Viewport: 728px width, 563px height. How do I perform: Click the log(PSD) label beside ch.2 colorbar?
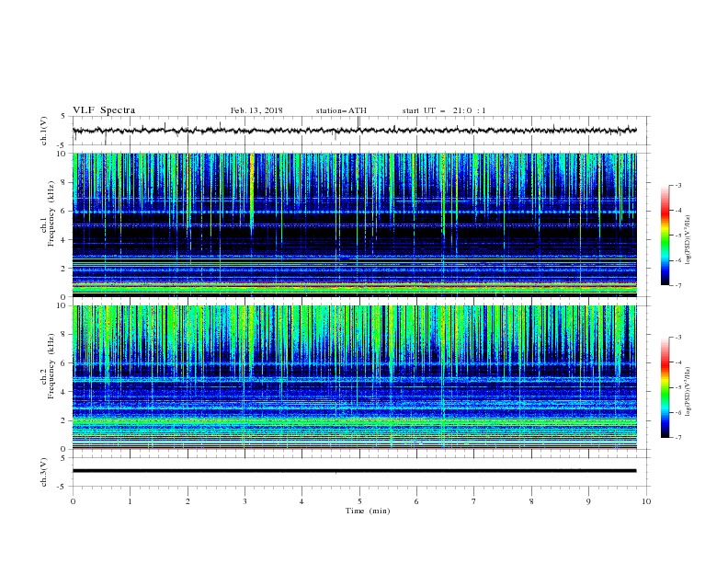pyautogui.click(x=688, y=392)
